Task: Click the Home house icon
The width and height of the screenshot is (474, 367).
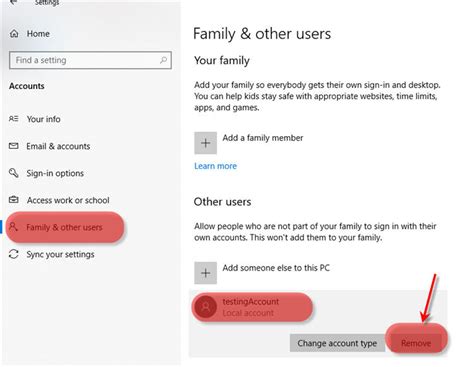Action: (x=14, y=34)
